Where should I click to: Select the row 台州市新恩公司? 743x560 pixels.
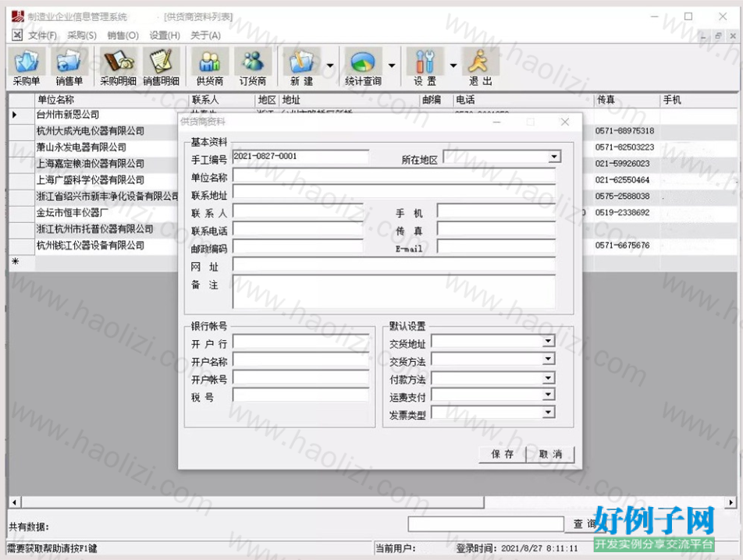pyautogui.click(x=68, y=115)
